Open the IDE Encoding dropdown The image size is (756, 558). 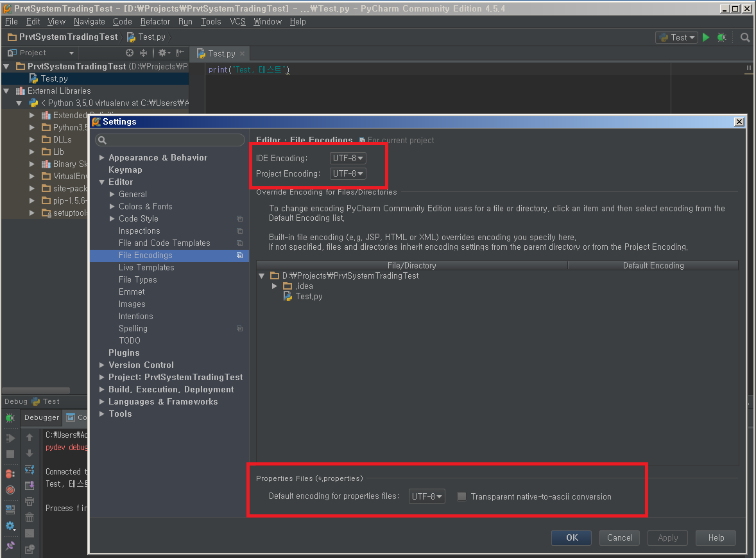tap(348, 158)
